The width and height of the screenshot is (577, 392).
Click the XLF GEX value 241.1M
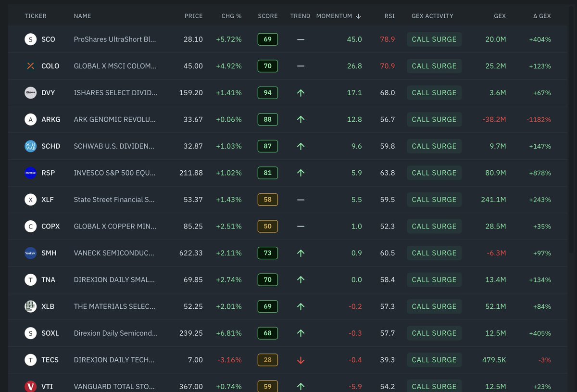pos(493,200)
